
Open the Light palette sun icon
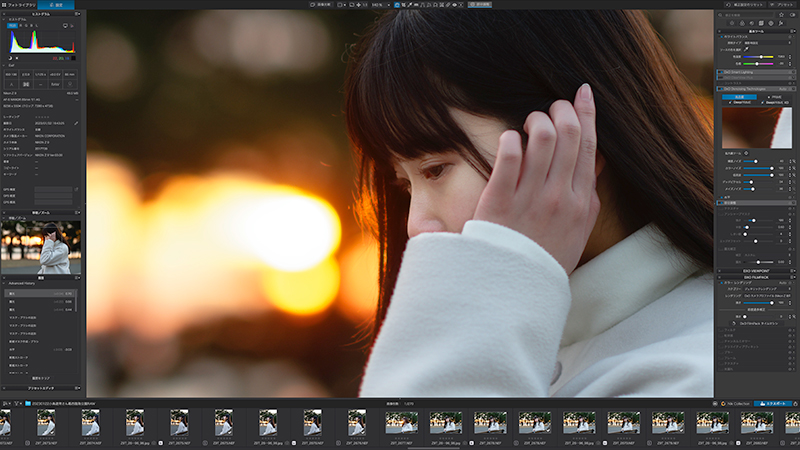732,23
